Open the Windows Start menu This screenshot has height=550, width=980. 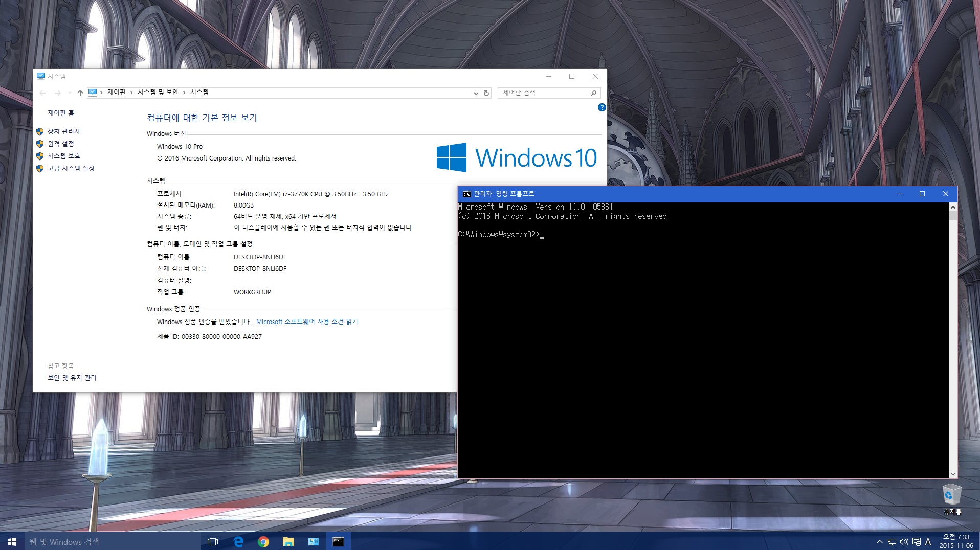[x=12, y=541]
